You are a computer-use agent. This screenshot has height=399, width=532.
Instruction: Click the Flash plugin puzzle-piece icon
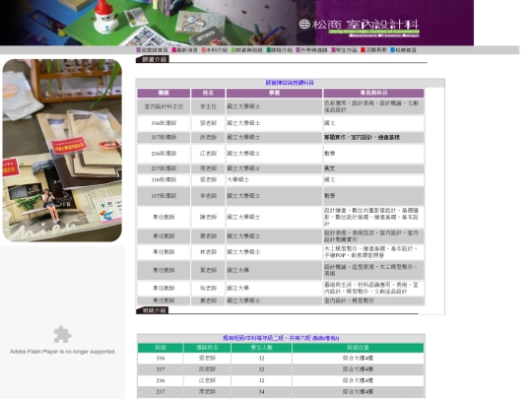[62, 335]
